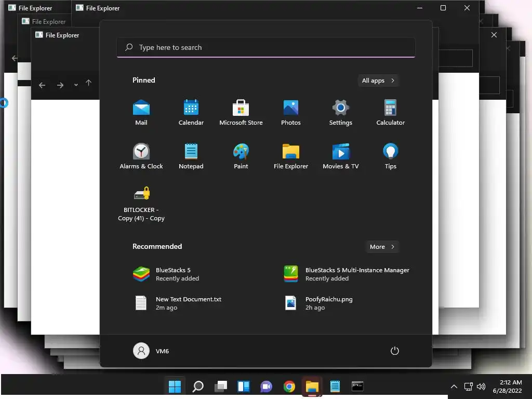The image size is (532, 399).
Task: Open PoofyRaichu.png recommended file
Action: (x=318, y=303)
